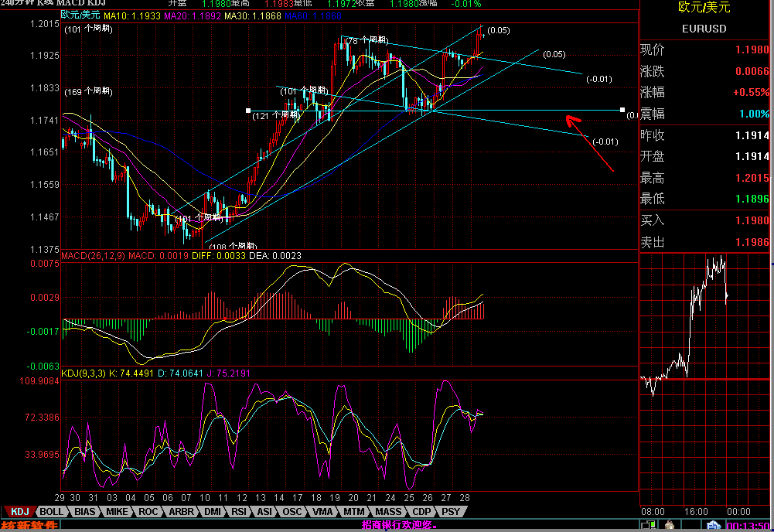Click the 昨收 previous close row

704,135
